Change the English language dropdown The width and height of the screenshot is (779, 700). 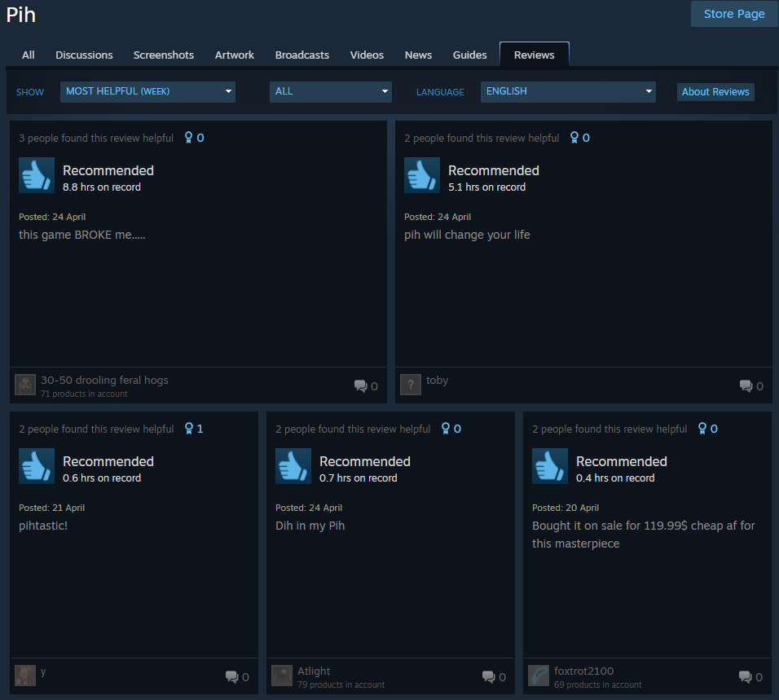coord(568,92)
